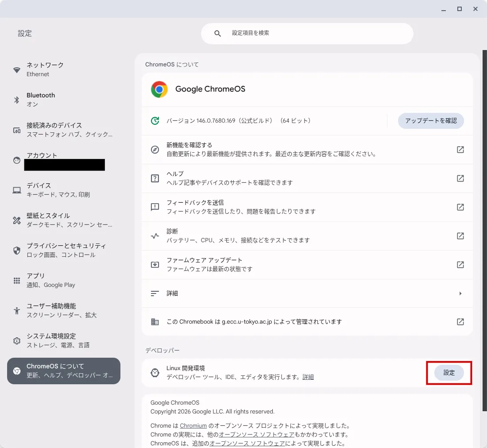This screenshot has height=448, width=487.
Task: Click the laptop device icon
Action: coord(17,190)
